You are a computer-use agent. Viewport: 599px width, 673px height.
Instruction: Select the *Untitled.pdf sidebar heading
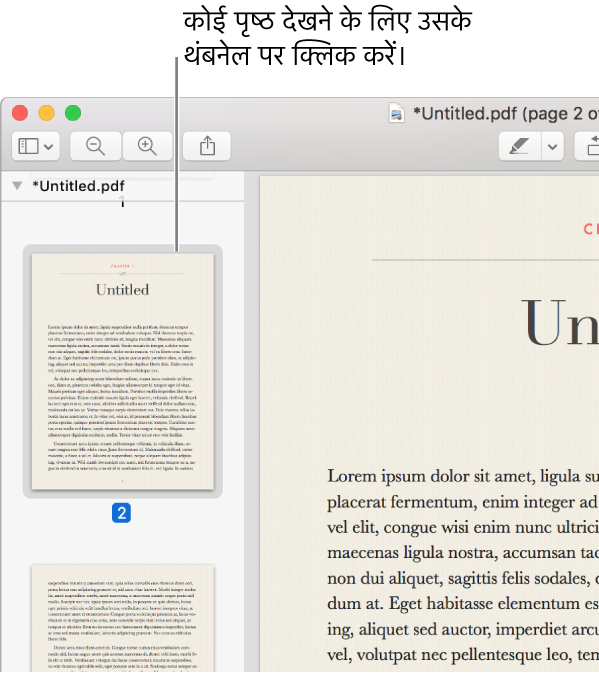[x=79, y=186]
